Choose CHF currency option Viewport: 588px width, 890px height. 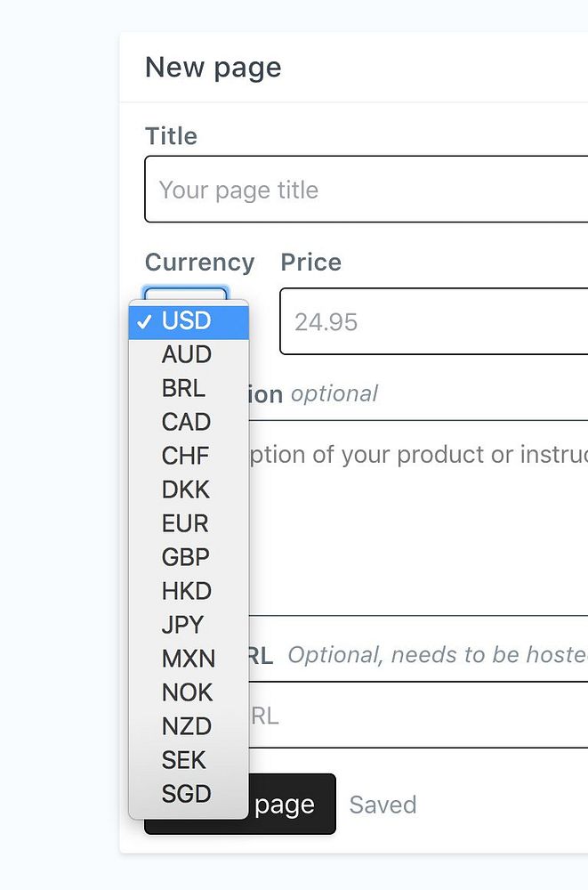(x=186, y=456)
